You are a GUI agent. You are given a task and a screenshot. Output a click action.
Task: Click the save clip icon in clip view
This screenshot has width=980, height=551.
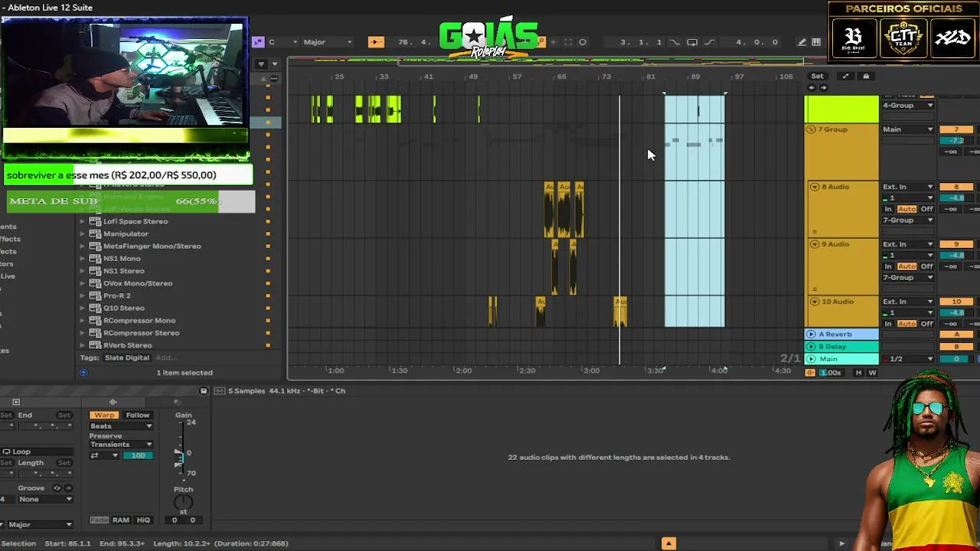pos(204,391)
